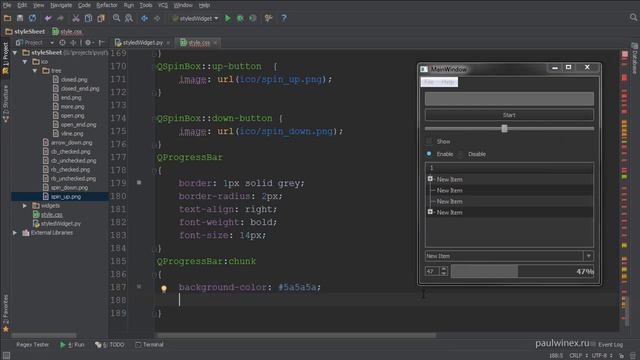Click the Debug bug icon
This screenshot has width=640, height=360.
(240, 18)
